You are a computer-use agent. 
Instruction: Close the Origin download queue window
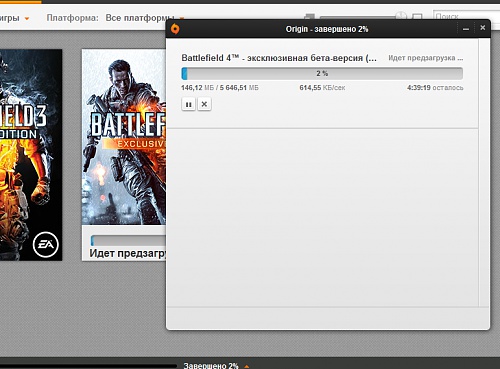pyautogui.click(x=483, y=28)
